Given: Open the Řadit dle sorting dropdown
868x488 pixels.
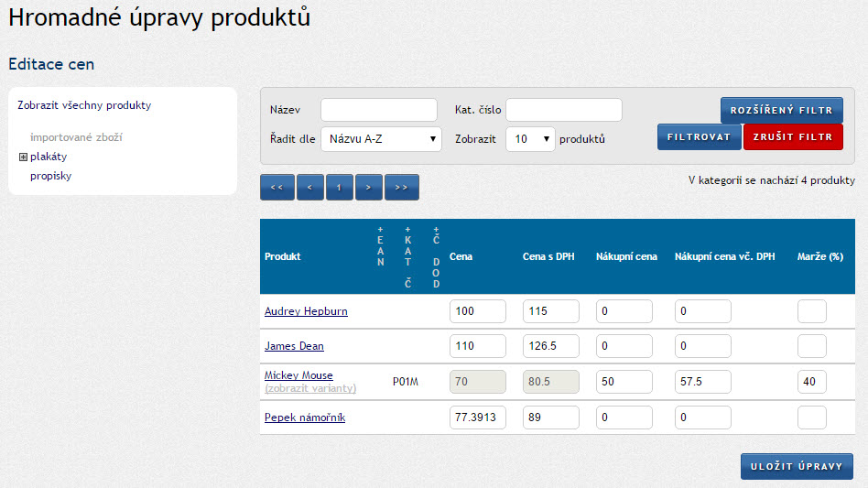Looking at the screenshot, I should [x=381, y=139].
